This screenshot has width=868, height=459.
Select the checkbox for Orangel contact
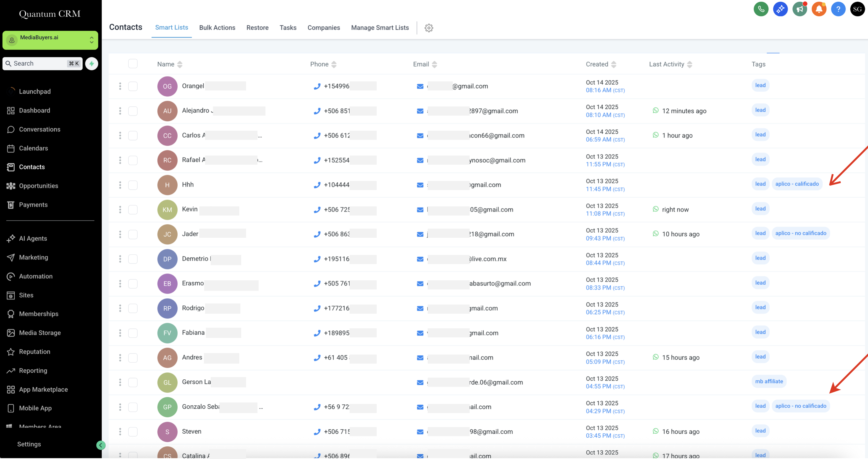pos(133,86)
